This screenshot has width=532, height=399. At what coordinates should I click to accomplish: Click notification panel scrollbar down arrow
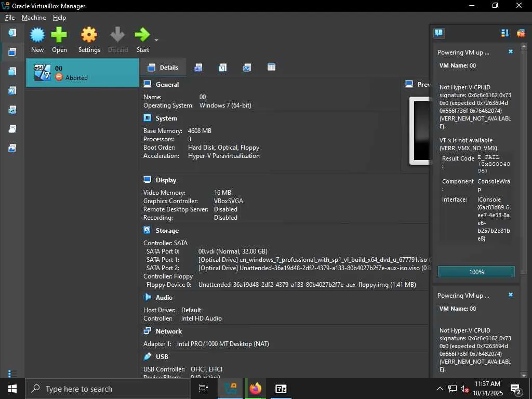[x=524, y=375]
